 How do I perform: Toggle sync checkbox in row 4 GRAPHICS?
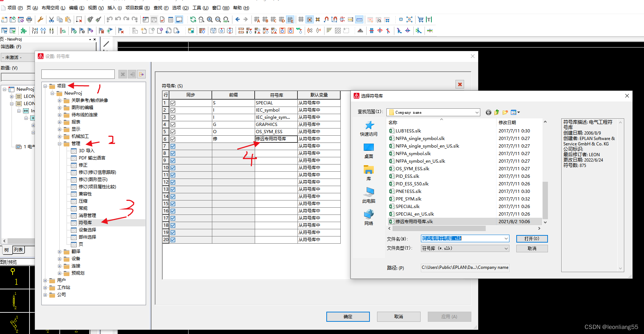[x=173, y=125]
